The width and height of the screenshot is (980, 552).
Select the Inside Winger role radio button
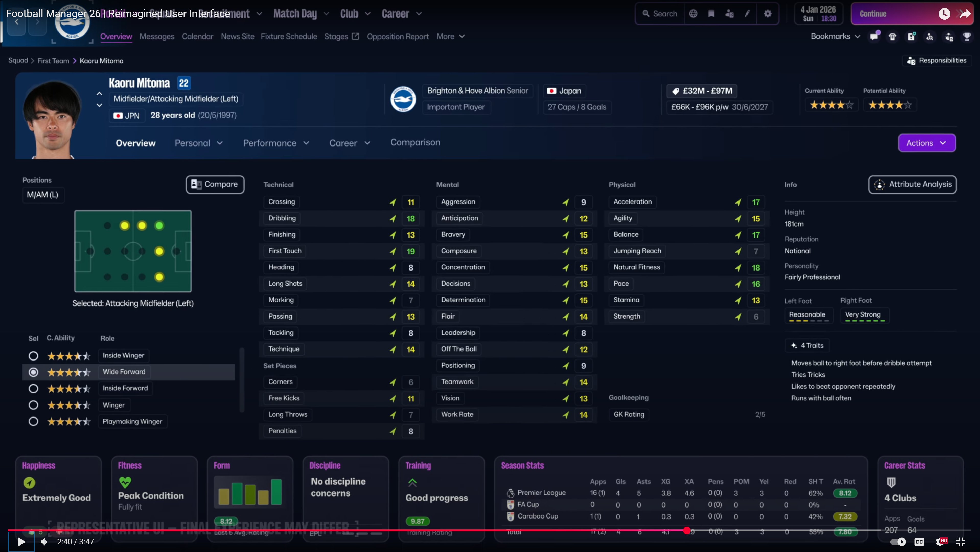(33, 356)
